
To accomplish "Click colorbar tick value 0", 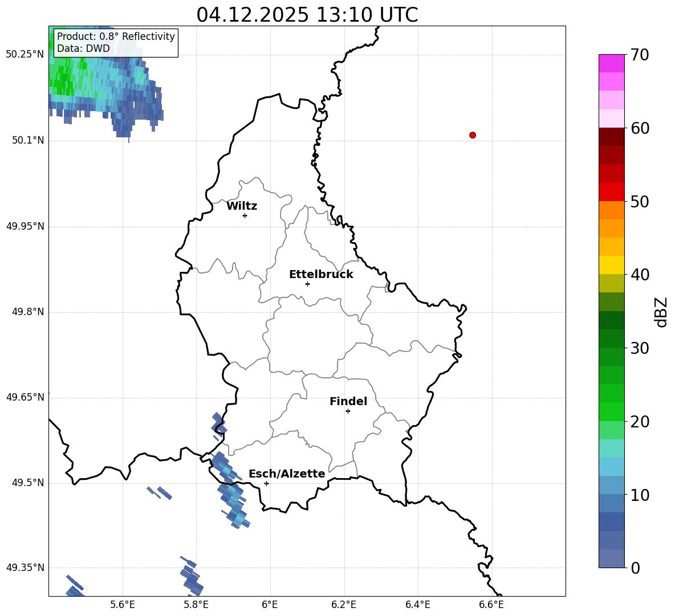I will [635, 568].
